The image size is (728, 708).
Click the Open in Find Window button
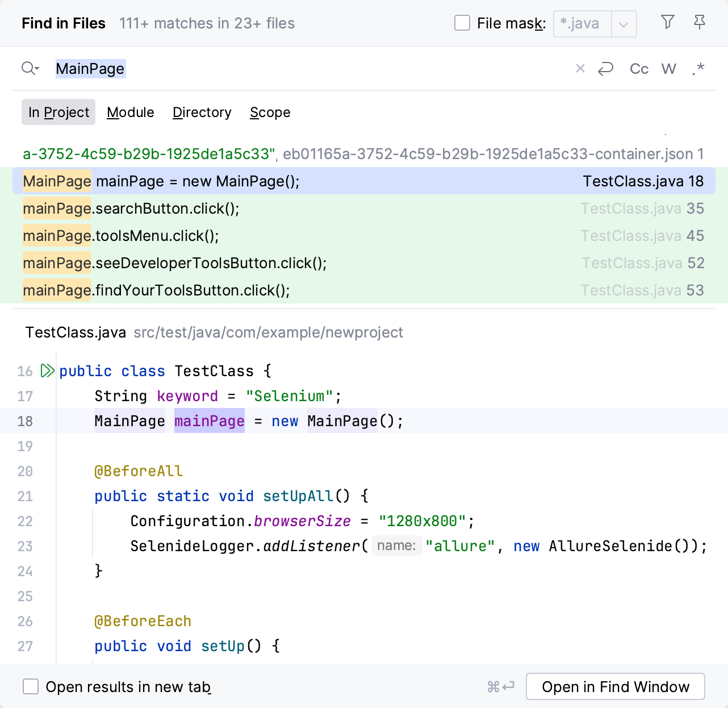(616, 687)
